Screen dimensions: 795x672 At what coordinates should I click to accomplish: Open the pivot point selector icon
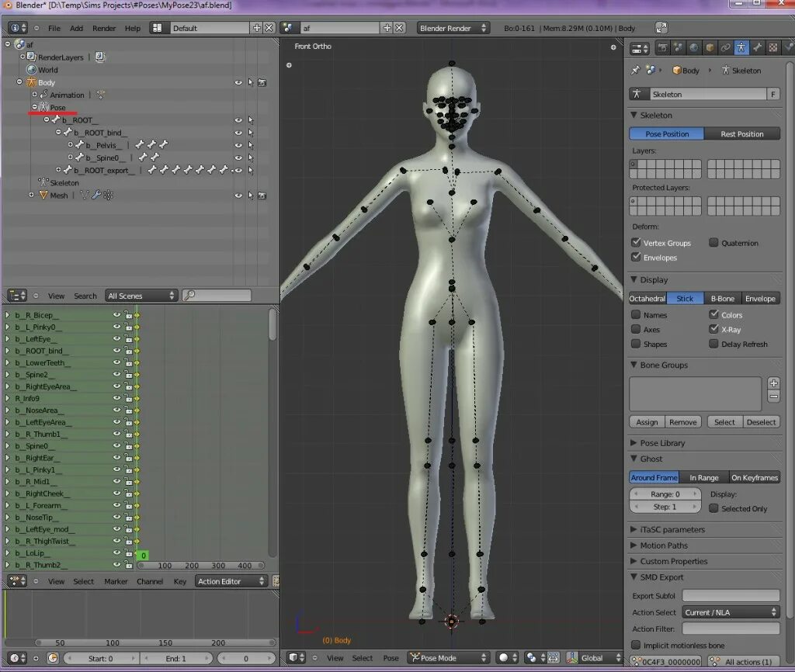click(x=536, y=657)
